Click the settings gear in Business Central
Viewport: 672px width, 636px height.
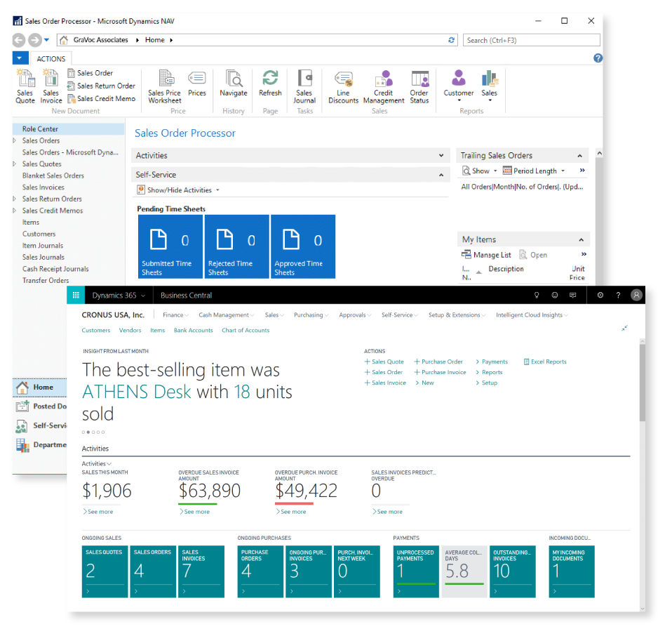[x=600, y=295]
